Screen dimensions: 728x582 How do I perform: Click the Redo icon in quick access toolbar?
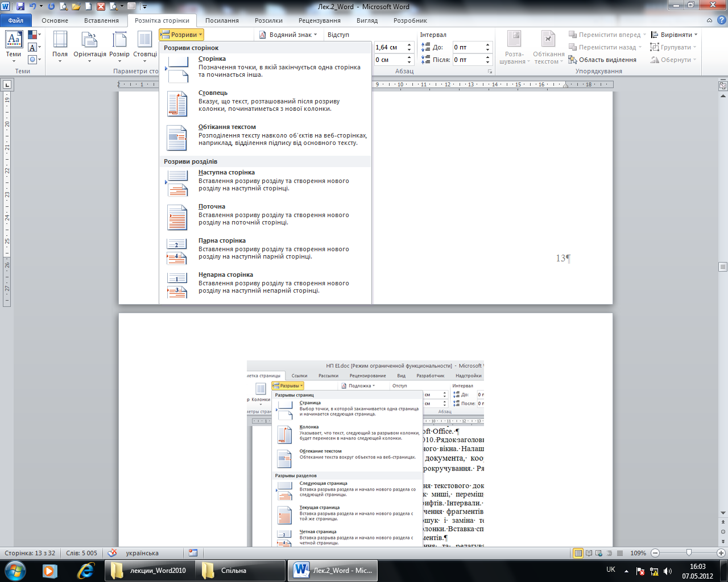point(51,7)
